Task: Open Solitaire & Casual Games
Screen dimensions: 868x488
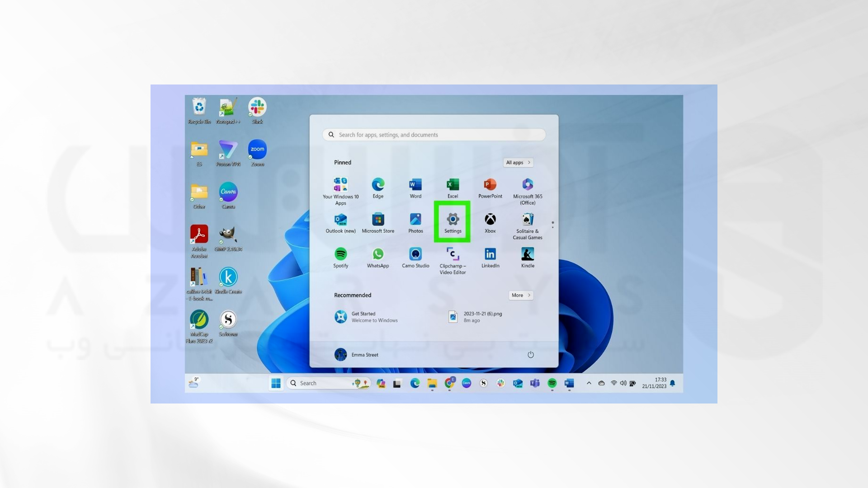Action: tap(528, 226)
